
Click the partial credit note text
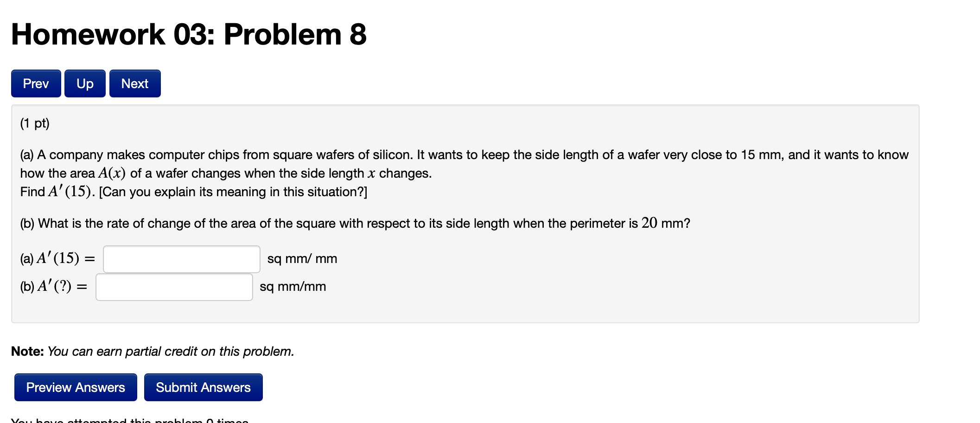tap(152, 352)
